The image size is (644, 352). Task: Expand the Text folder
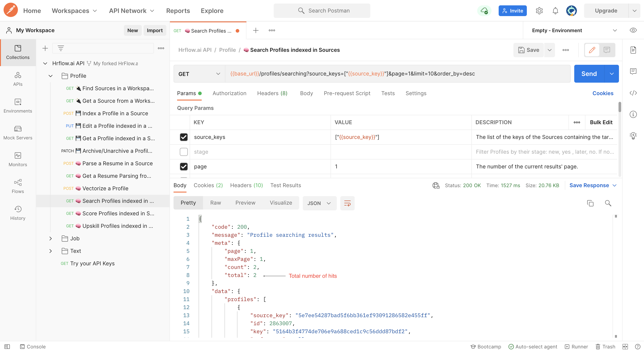51,251
